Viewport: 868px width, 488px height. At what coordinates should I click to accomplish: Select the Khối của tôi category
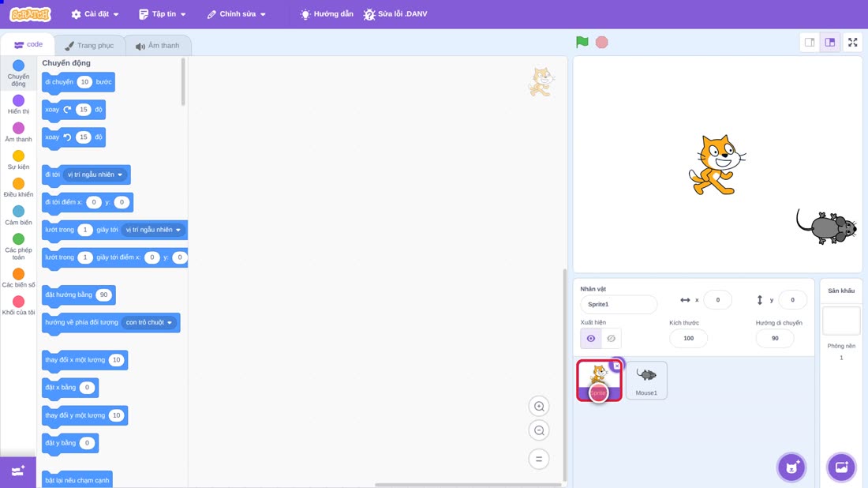18,306
